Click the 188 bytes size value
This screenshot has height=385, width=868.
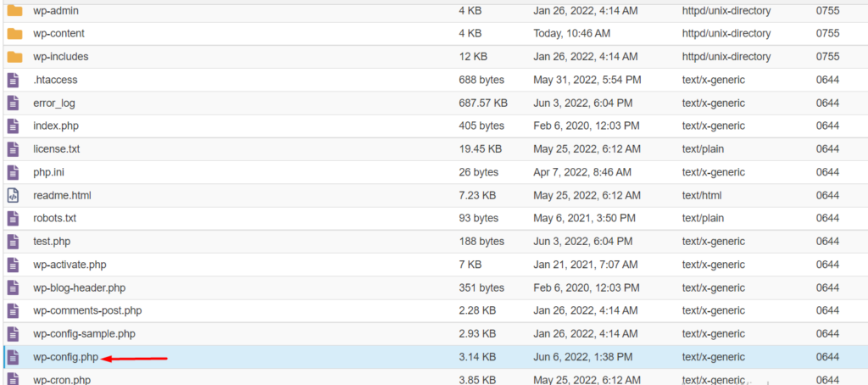[481, 242]
